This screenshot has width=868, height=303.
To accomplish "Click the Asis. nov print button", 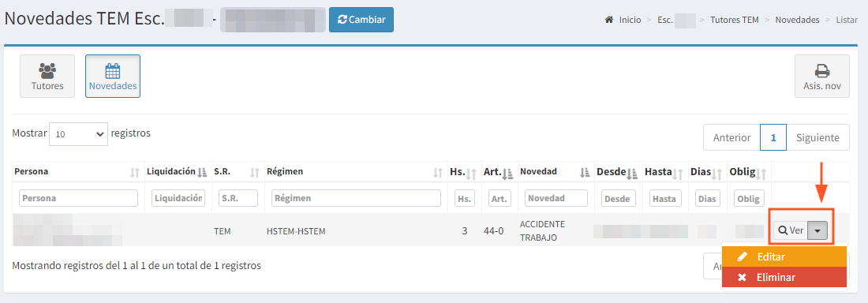I will pyautogui.click(x=822, y=76).
